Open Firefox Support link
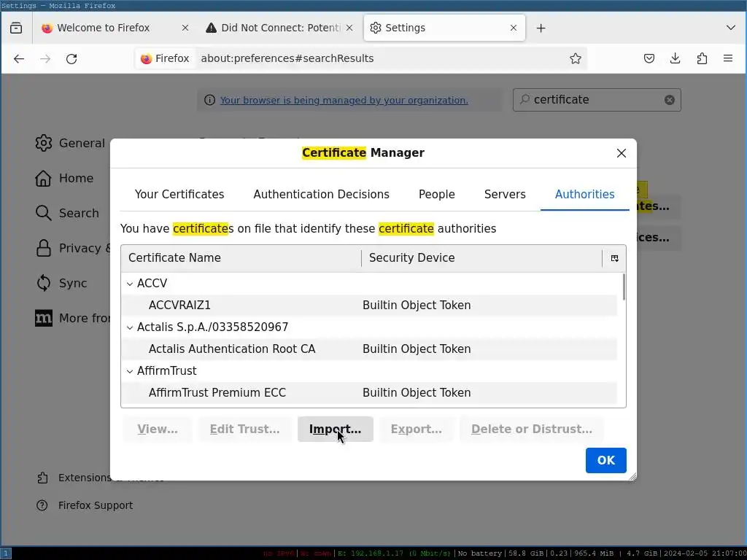The image size is (747, 560). (x=85, y=505)
